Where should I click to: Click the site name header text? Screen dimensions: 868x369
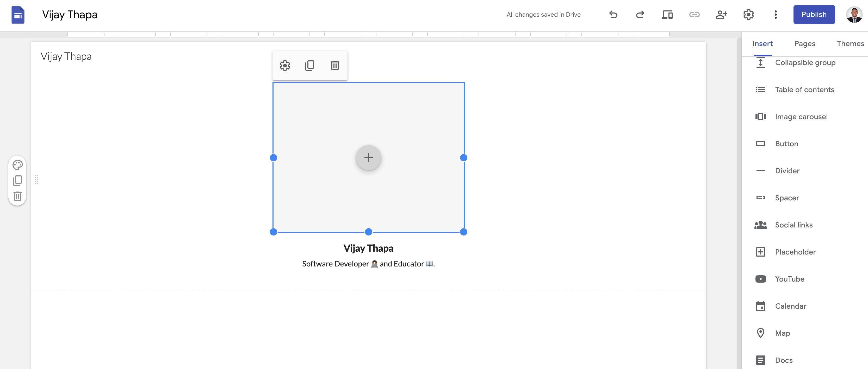pos(66,56)
